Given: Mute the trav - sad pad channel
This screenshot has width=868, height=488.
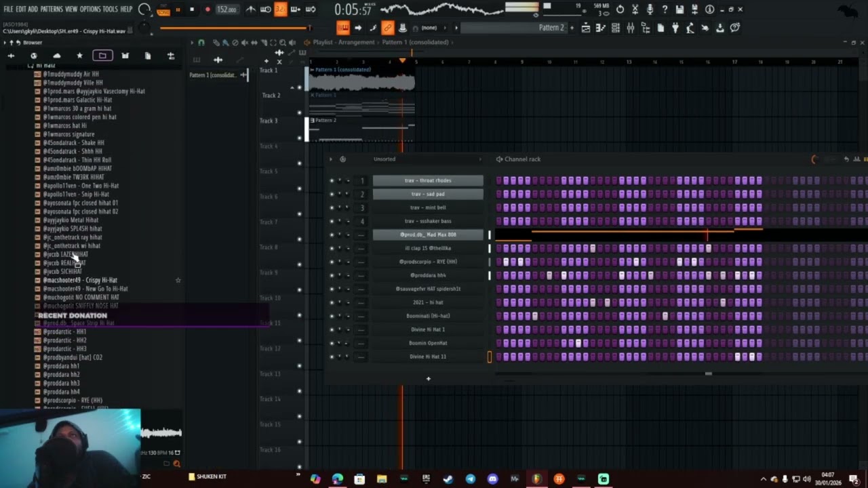Looking at the screenshot, I should (x=332, y=194).
